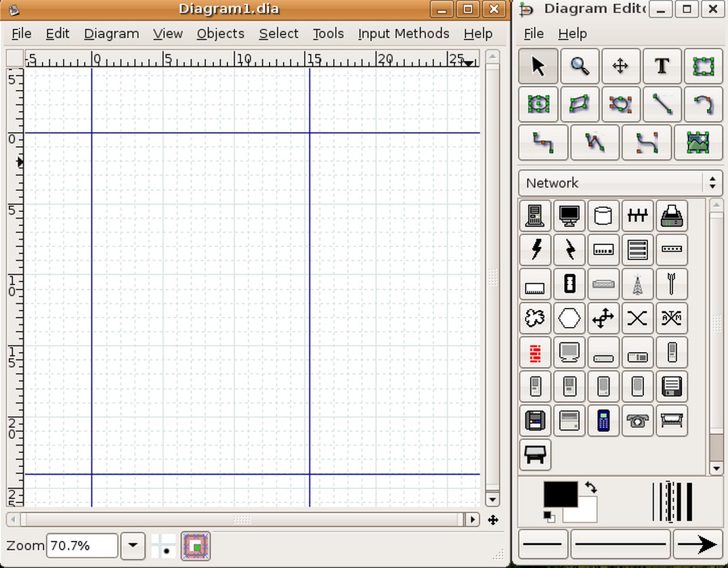The width and height of the screenshot is (728, 568).
Task: Click the black foreground color swatch
Action: point(561,494)
